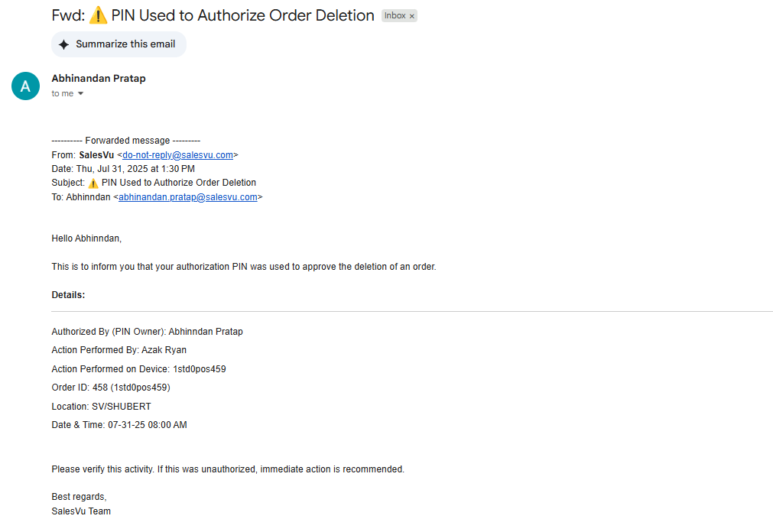Image resolution: width=773 pixels, height=532 pixels.
Task: Click the bold SalesVu name in From line
Action: (96, 155)
